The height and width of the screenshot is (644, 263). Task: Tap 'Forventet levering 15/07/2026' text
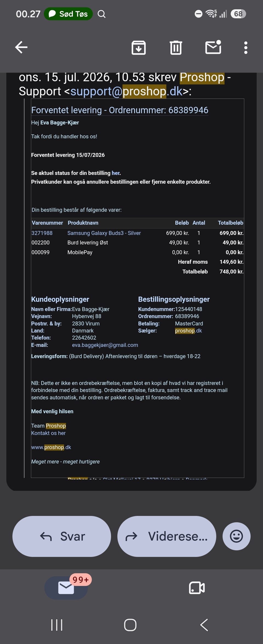(68, 155)
